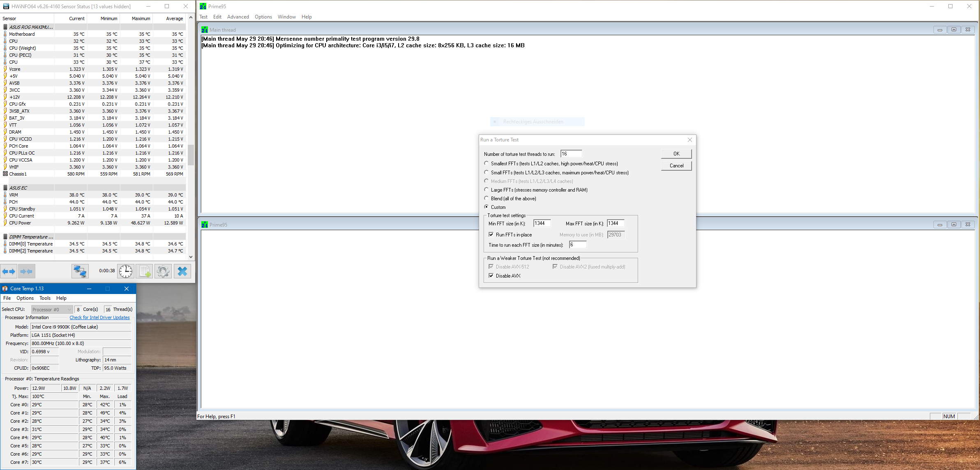Click the DRAM lightning bolt icon
This screenshot has height=470, width=980.
[x=5, y=132]
